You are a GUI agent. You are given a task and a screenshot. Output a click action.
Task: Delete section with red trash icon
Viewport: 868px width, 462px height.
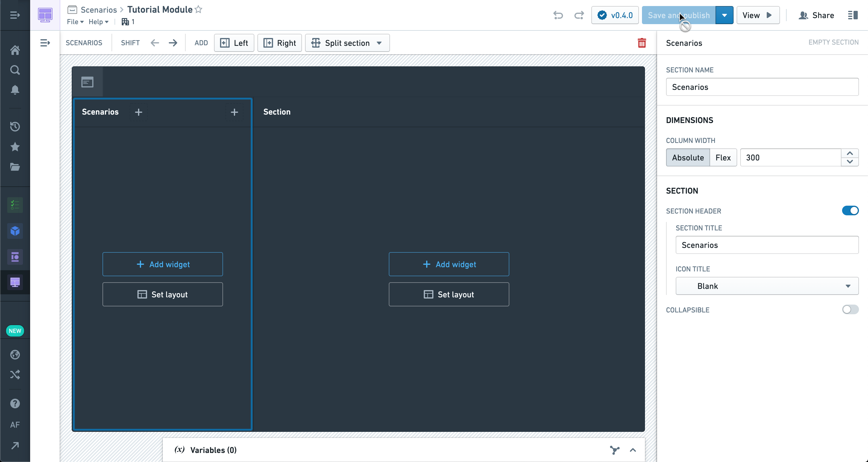(642, 43)
